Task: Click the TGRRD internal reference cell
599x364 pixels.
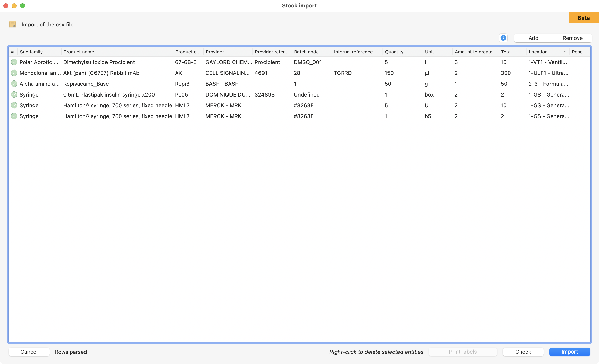Action: (343, 73)
